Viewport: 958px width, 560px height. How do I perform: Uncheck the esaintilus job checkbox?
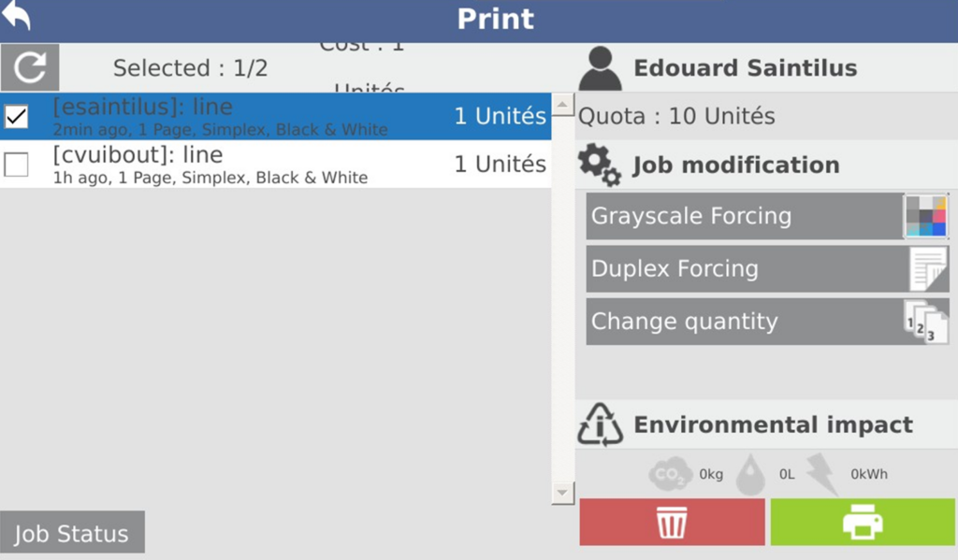[17, 116]
